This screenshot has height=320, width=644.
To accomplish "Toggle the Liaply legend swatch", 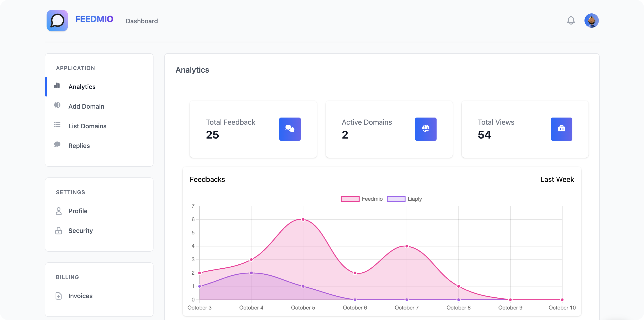I will tap(396, 199).
